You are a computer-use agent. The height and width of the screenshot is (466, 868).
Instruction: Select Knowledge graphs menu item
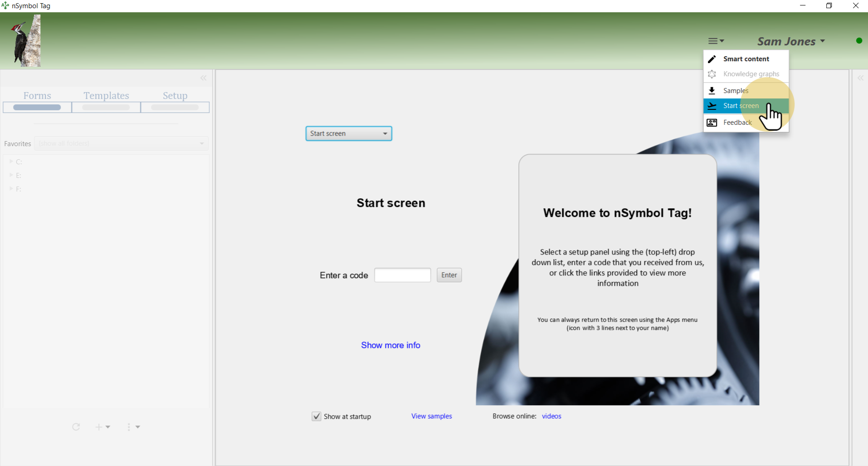coord(746,74)
